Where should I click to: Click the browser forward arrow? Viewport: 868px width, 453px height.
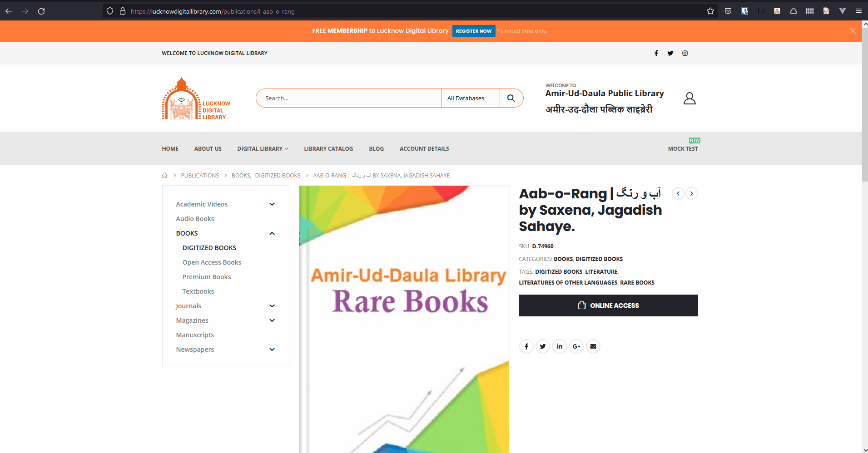pyautogui.click(x=25, y=11)
